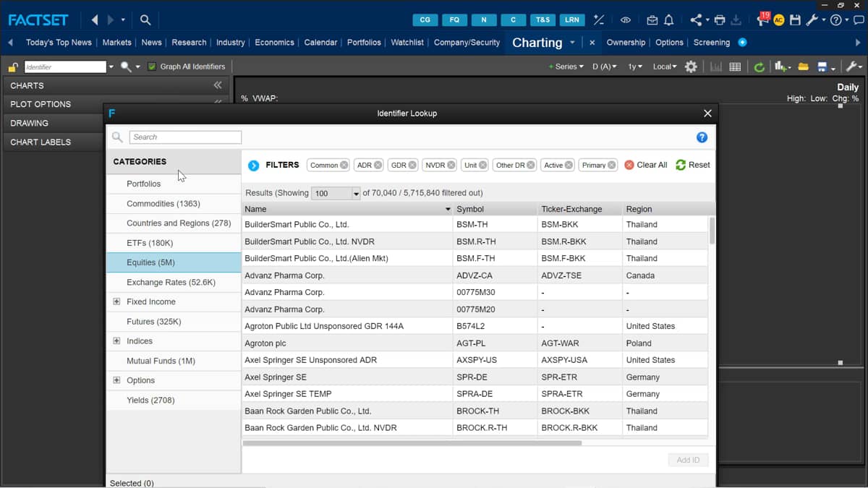Open the alerts bell icon
The image size is (868, 488).
[x=668, y=20]
